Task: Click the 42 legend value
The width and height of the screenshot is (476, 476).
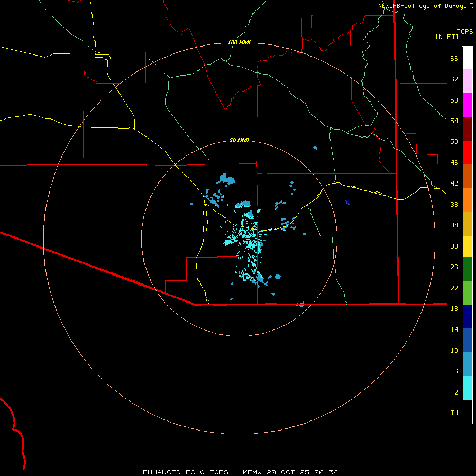Action: [454, 184]
